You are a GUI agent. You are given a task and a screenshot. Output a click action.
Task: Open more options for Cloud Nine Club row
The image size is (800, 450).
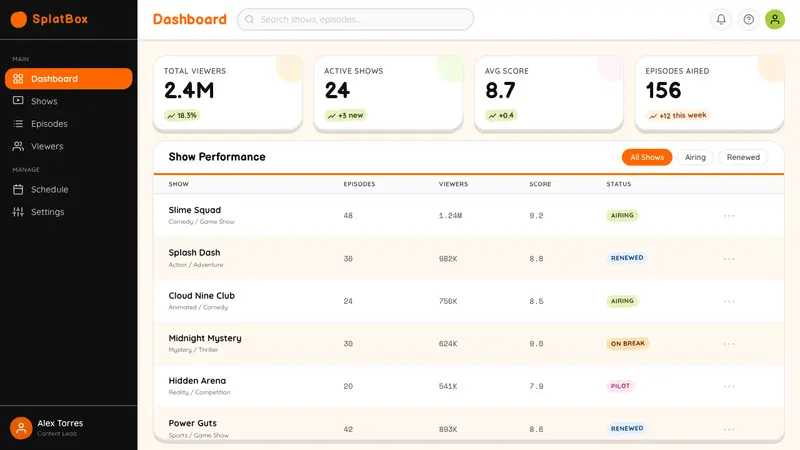pos(729,301)
